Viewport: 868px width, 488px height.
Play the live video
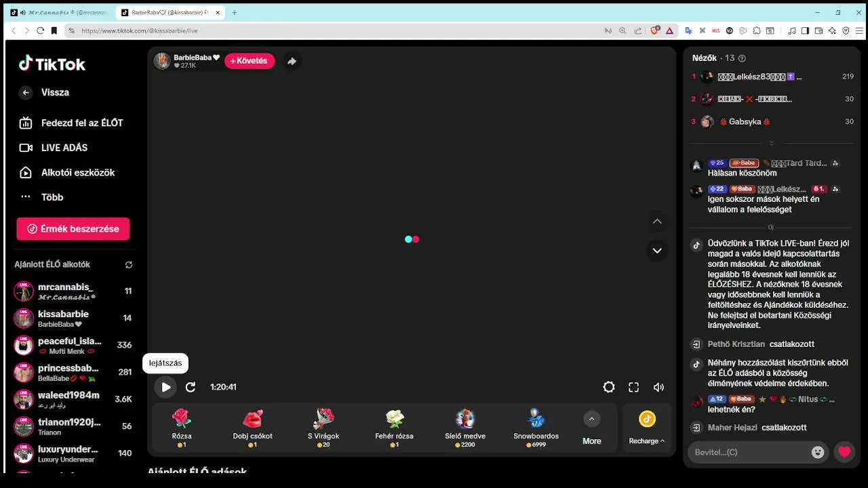click(165, 387)
